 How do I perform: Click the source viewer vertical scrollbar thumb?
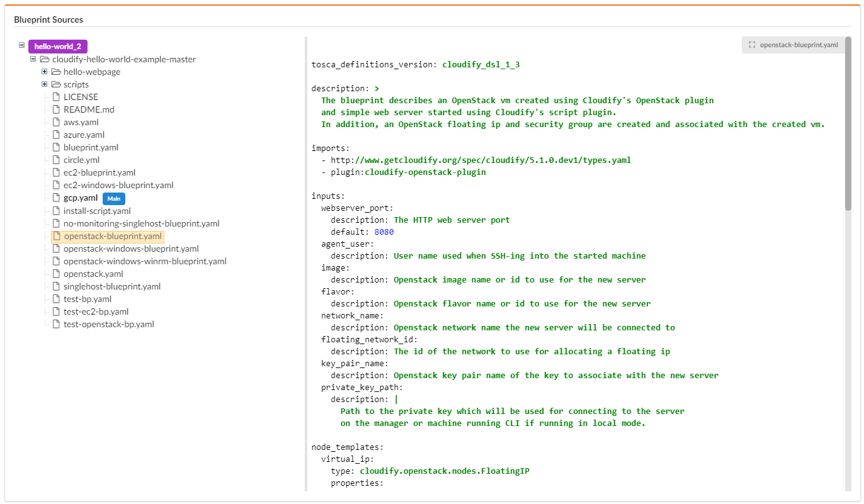(x=848, y=123)
